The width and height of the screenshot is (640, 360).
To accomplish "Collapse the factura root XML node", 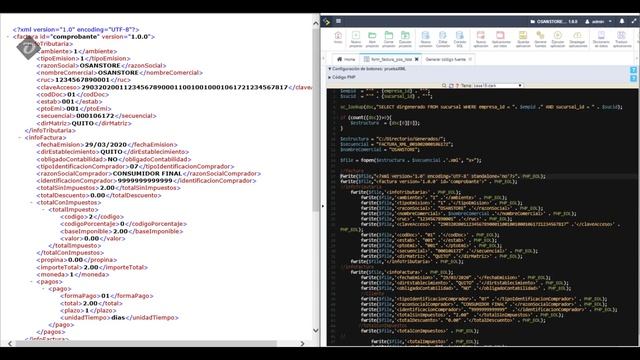I will tap(9, 37).
